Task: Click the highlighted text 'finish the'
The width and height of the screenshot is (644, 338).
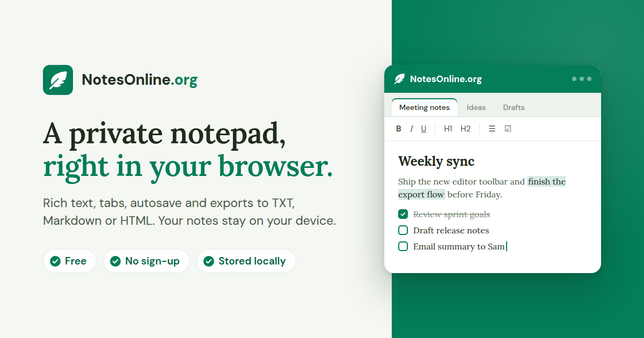Action: pyautogui.click(x=546, y=181)
